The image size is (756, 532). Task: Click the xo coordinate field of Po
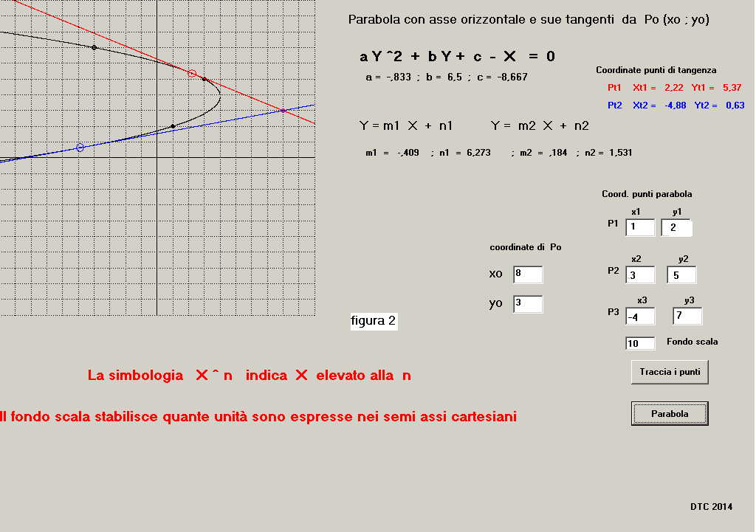528,275
